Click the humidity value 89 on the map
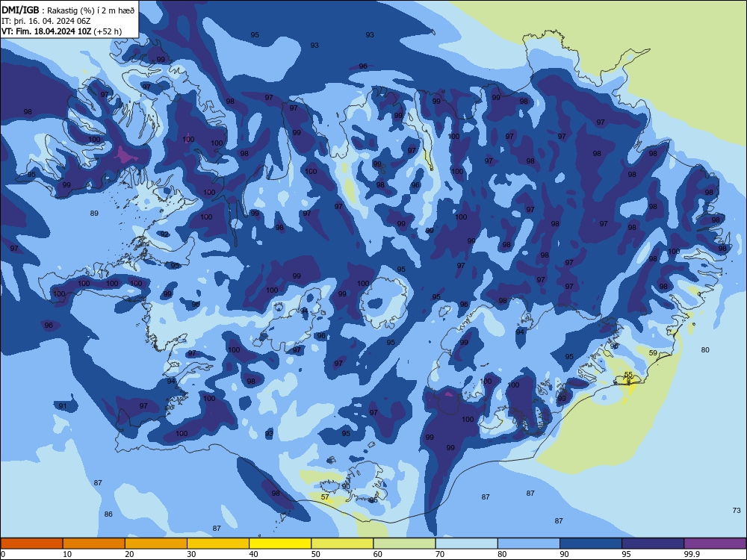The image size is (747, 560). pyautogui.click(x=94, y=213)
